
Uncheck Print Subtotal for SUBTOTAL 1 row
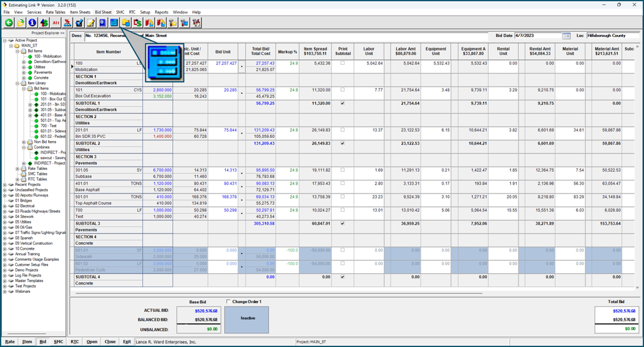pos(343,104)
